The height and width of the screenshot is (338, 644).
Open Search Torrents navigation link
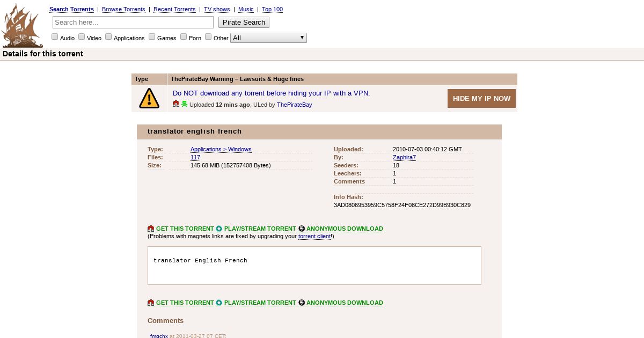(x=71, y=9)
